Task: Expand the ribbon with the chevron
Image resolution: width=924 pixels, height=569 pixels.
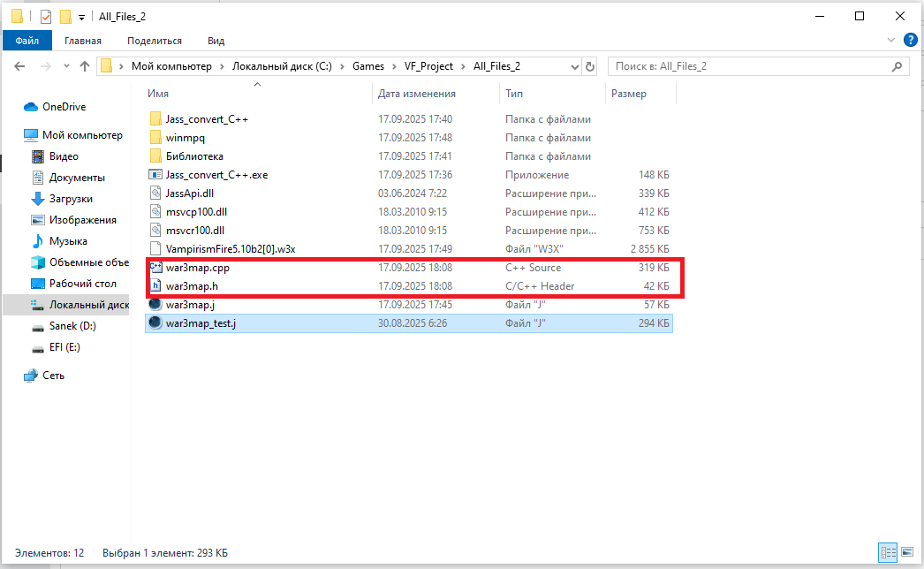Action: (x=891, y=40)
